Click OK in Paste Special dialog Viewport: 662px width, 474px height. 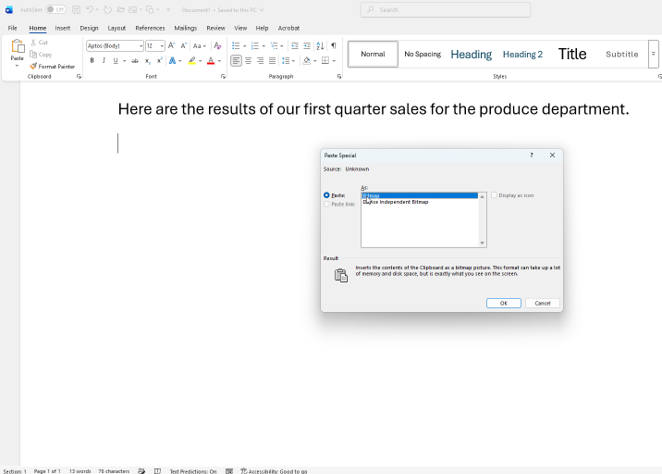504,303
